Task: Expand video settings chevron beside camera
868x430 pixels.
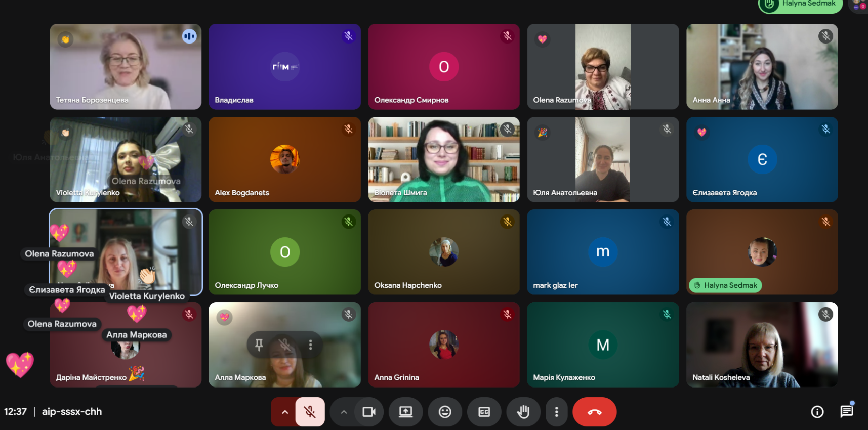Action: (x=344, y=412)
